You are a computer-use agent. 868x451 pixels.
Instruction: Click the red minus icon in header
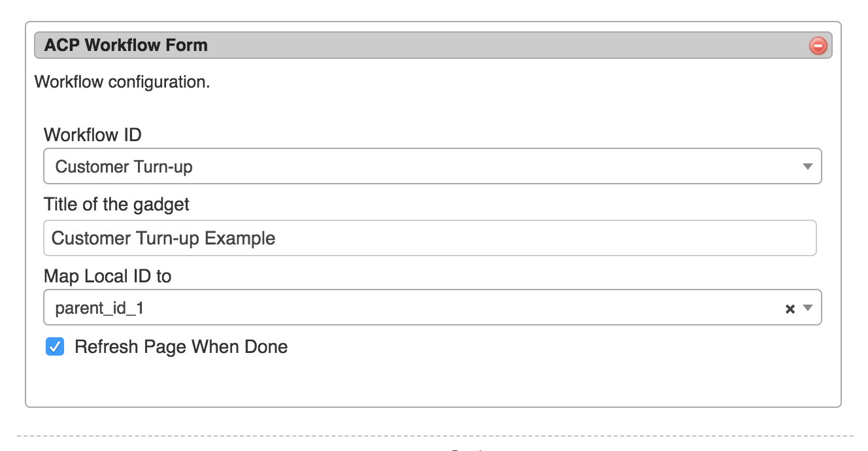pyautogui.click(x=818, y=46)
